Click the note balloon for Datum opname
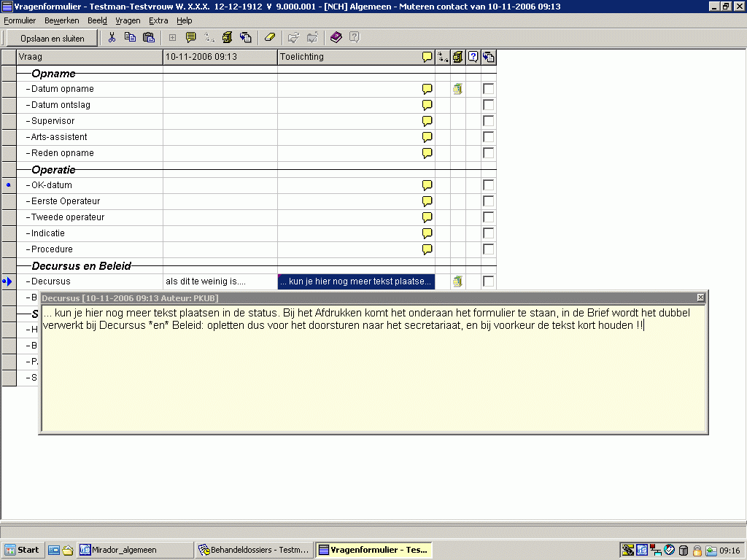747x560 pixels. click(x=427, y=89)
